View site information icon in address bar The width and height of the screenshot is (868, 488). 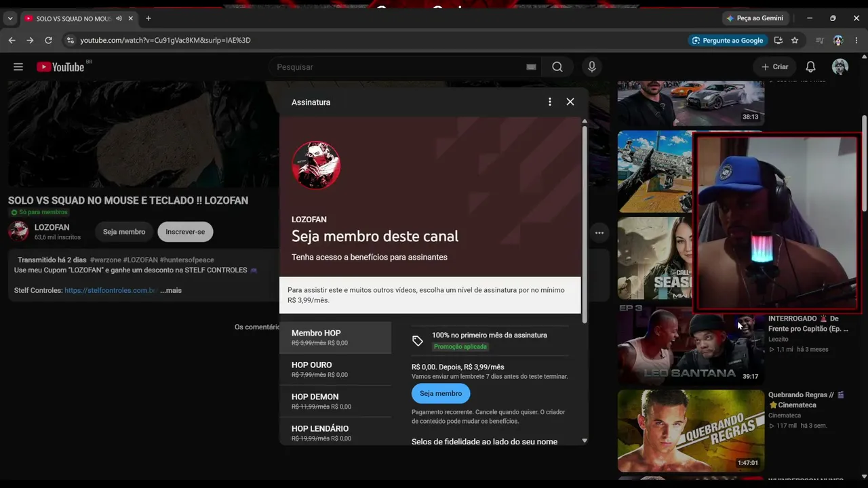pos(70,40)
